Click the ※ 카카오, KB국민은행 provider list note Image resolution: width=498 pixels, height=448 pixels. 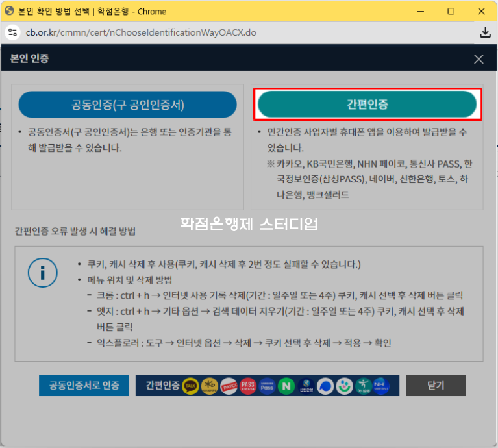click(x=369, y=179)
